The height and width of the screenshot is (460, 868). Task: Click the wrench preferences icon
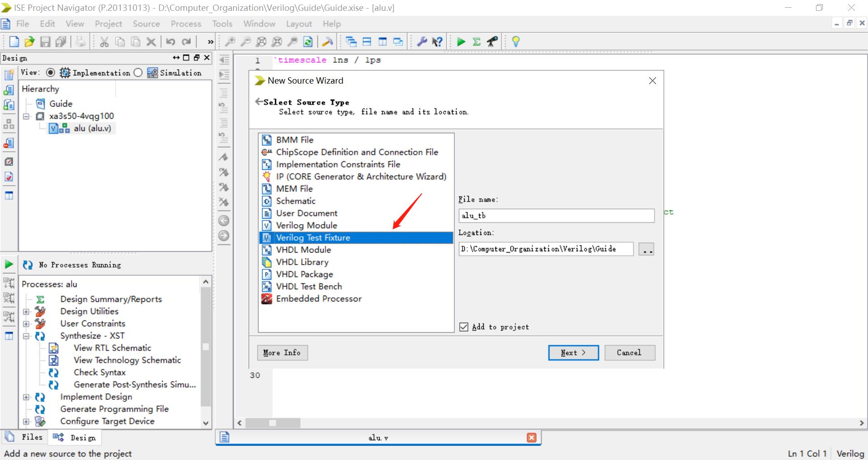point(422,42)
